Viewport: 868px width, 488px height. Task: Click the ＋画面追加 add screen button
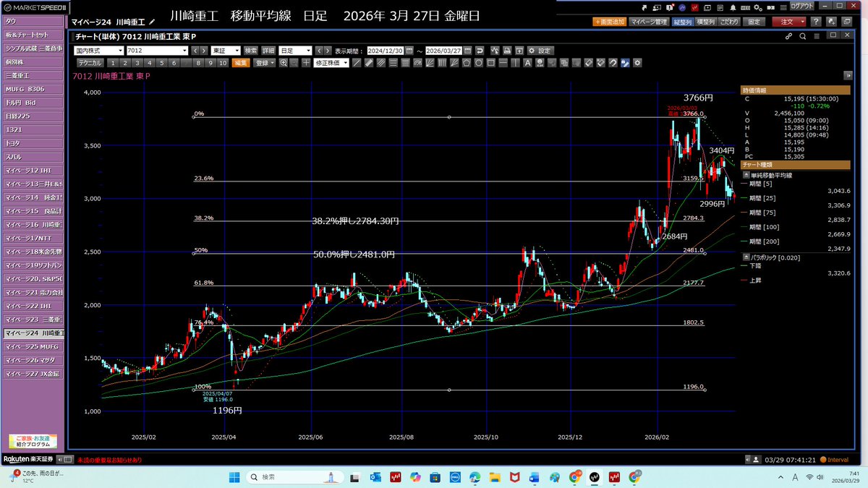610,22
